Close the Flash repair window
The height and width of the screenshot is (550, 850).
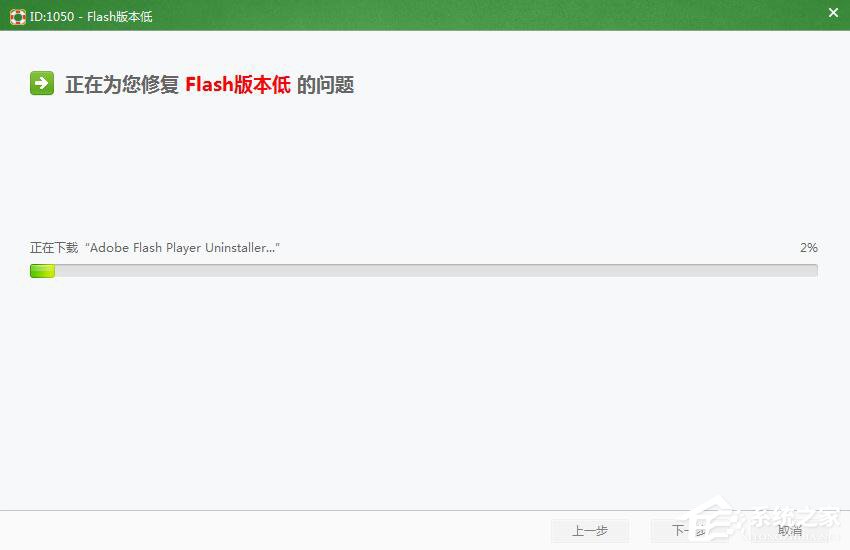[x=833, y=12]
